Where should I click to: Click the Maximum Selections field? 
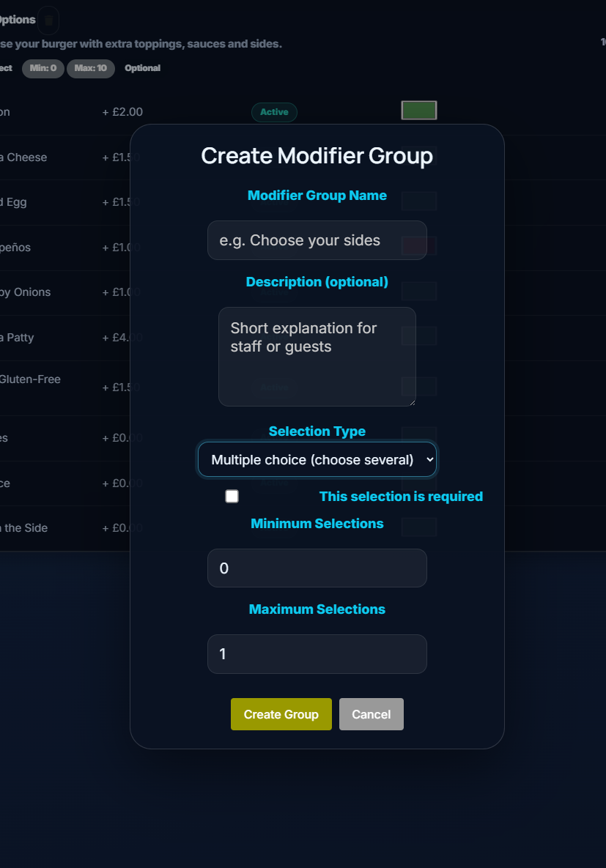coord(317,654)
